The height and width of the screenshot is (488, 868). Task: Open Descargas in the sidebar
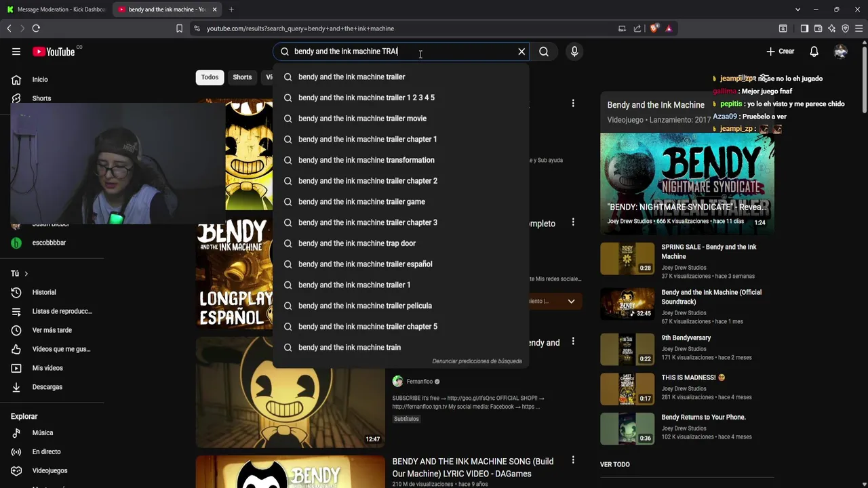click(47, 387)
